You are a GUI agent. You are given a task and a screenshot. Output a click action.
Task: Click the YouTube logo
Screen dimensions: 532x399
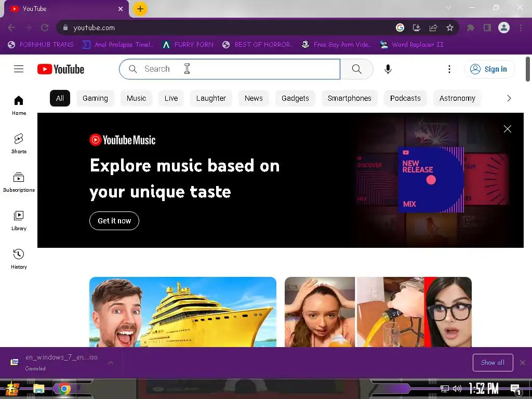click(x=61, y=69)
